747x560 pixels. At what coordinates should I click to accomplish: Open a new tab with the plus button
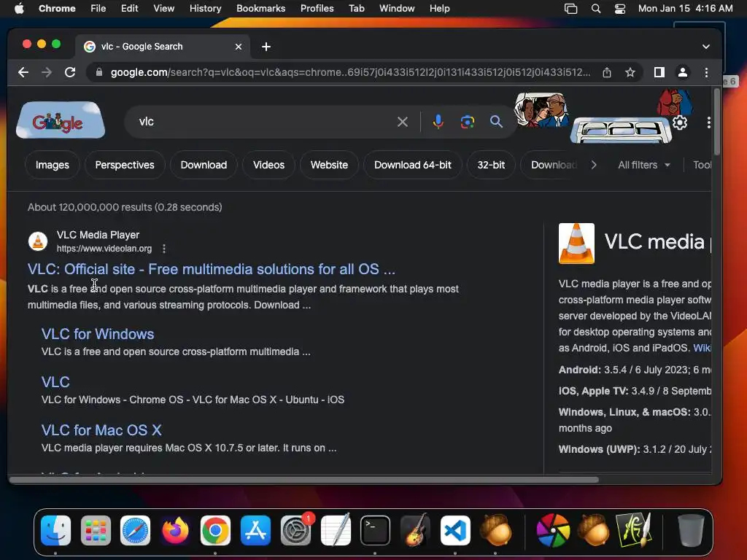[x=266, y=47]
